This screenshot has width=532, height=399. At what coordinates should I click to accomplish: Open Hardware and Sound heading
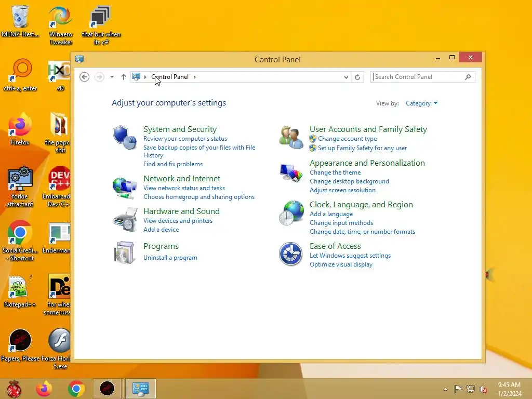click(181, 211)
